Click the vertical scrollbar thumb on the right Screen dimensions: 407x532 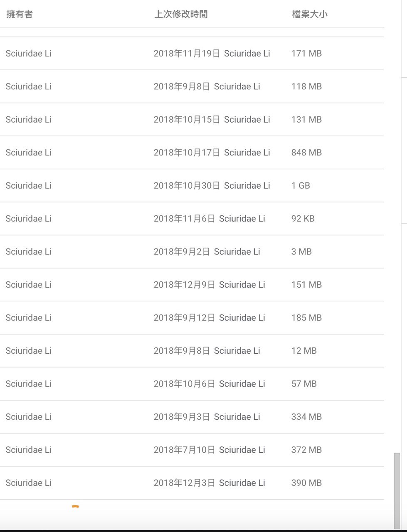[397, 491]
